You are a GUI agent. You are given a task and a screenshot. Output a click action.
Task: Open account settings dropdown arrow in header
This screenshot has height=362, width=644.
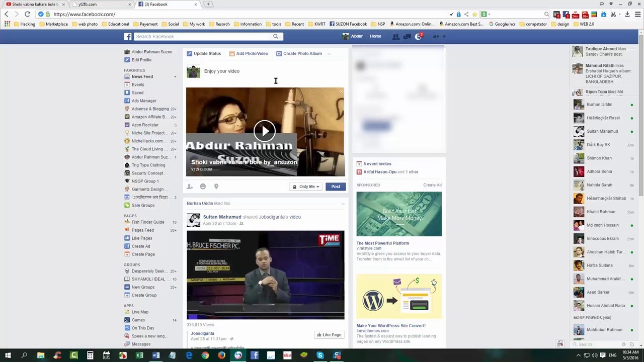444,37
